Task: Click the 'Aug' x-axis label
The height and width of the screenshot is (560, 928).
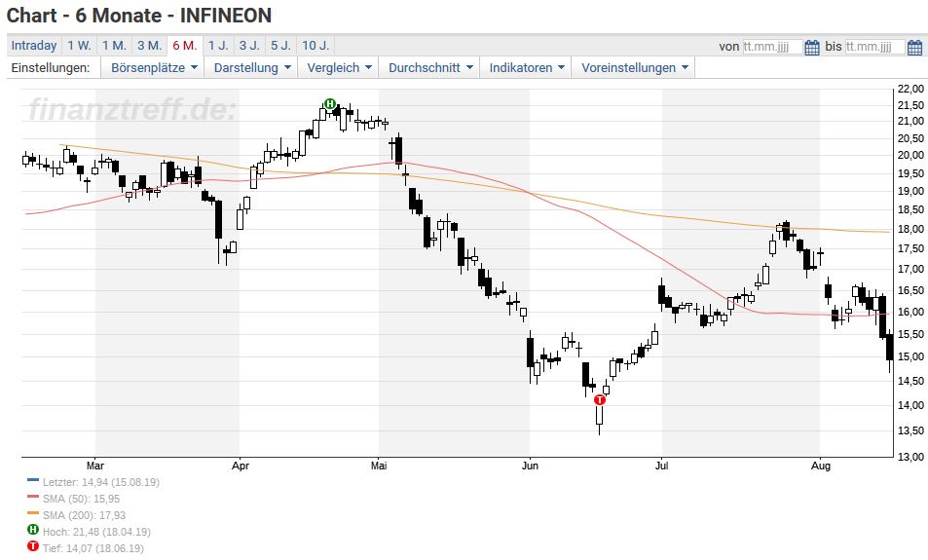Action: pyautogui.click(x=820, y=466)
